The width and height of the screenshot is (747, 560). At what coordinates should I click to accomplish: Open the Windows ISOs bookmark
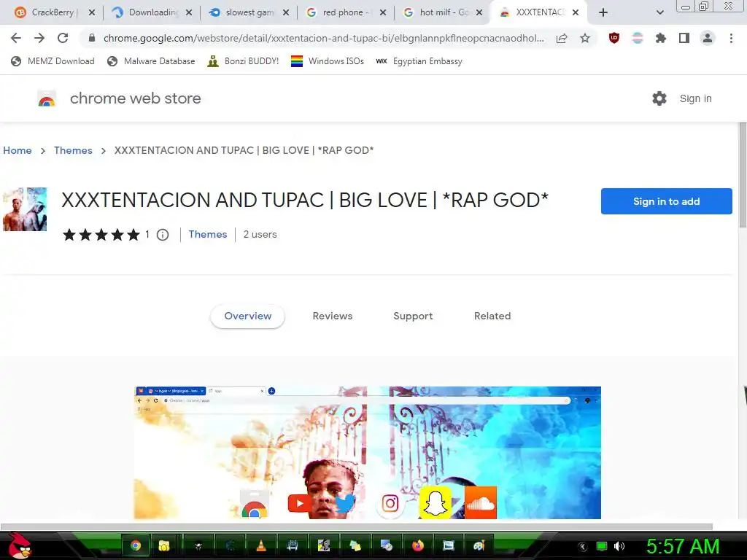tap(328, 61)
